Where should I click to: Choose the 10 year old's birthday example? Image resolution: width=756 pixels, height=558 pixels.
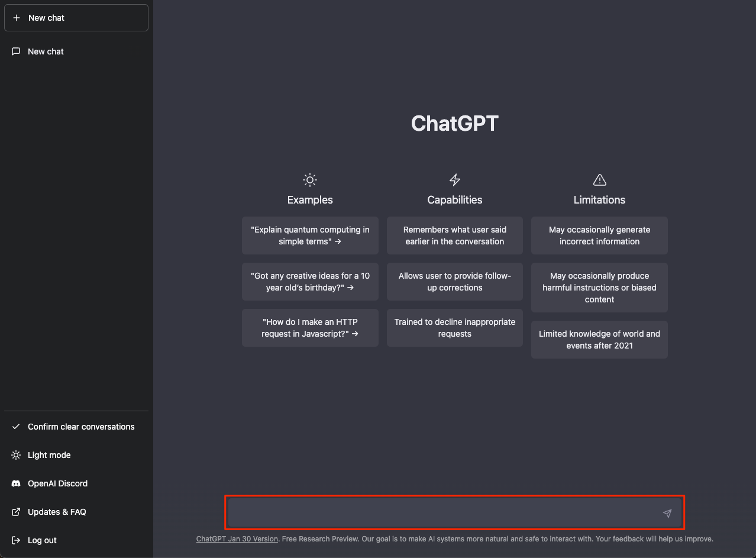[x=310, y=282]
